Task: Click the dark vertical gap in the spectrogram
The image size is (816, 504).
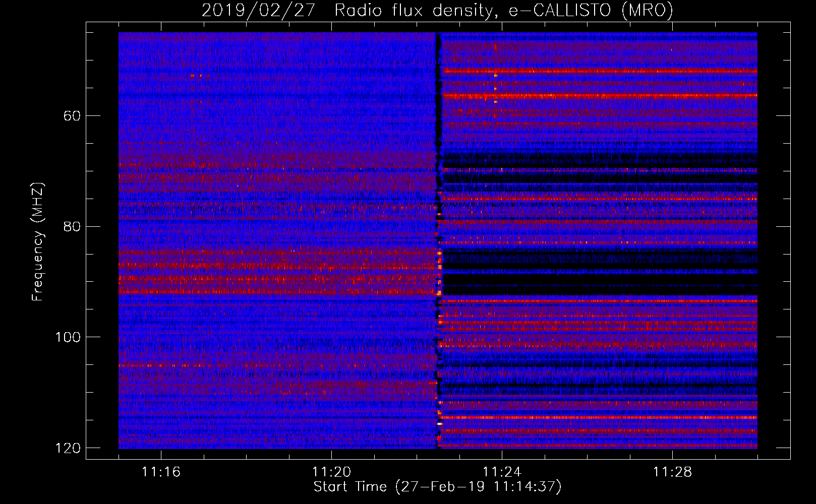Action: coord(438,240)
